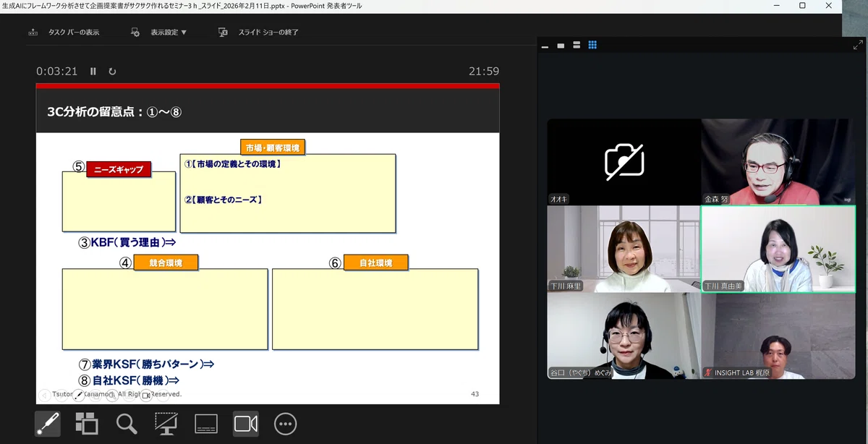
Task: Maximize the PowerPoint presenter window
Action: pos(802,6)
